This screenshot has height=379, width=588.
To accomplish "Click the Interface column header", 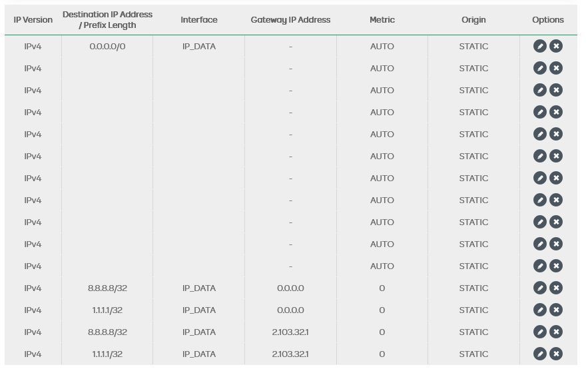I will (x=199, y=20).
